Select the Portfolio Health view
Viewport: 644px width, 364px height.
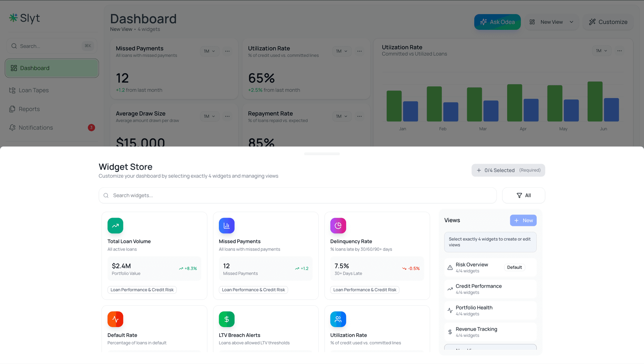tap(490, 311)
